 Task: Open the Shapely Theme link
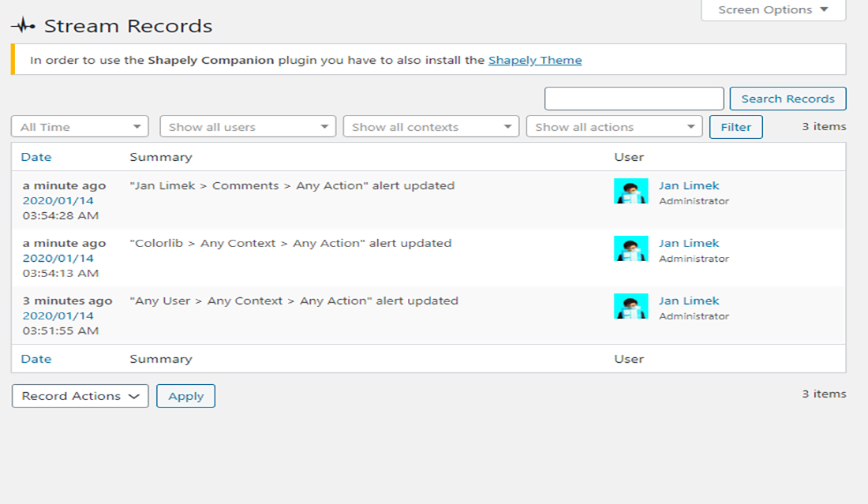pos(535,60)
